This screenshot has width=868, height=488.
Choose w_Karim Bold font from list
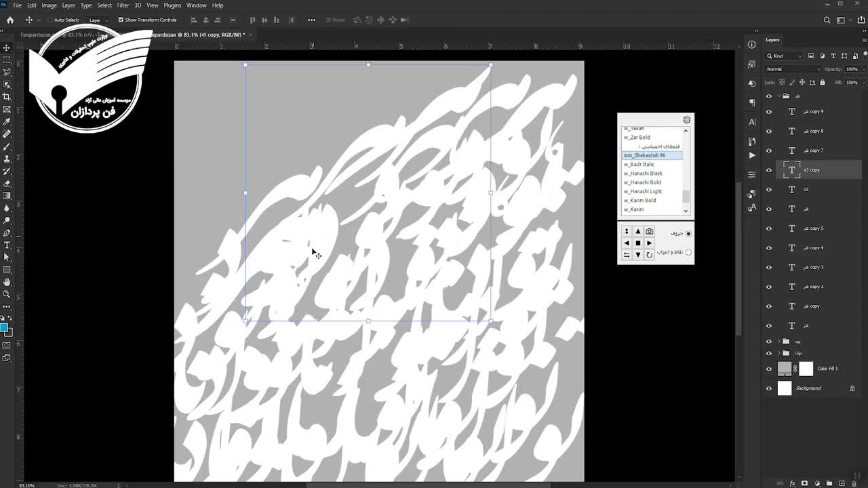coord(639,201)
